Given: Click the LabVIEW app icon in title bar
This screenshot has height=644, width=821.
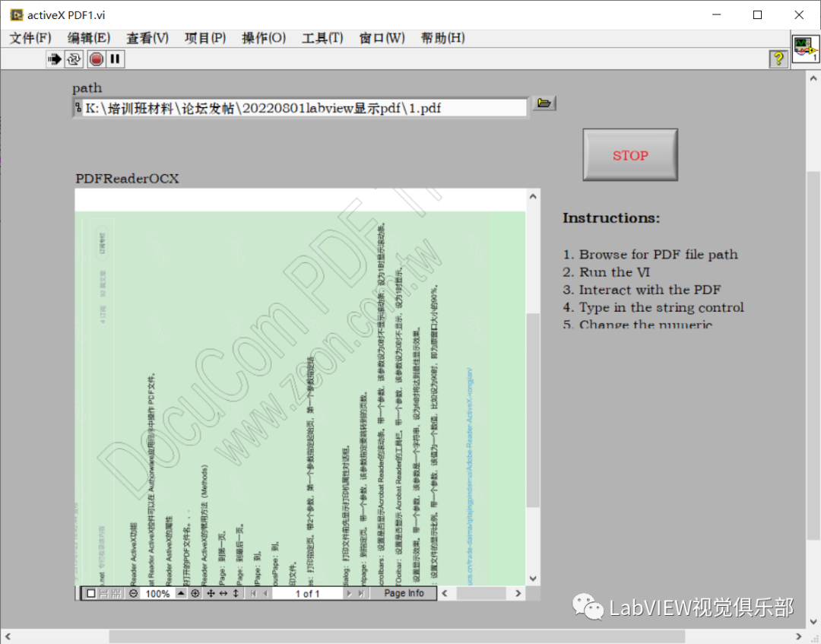Looking at the screenshot, I should [x=17, y=14].
